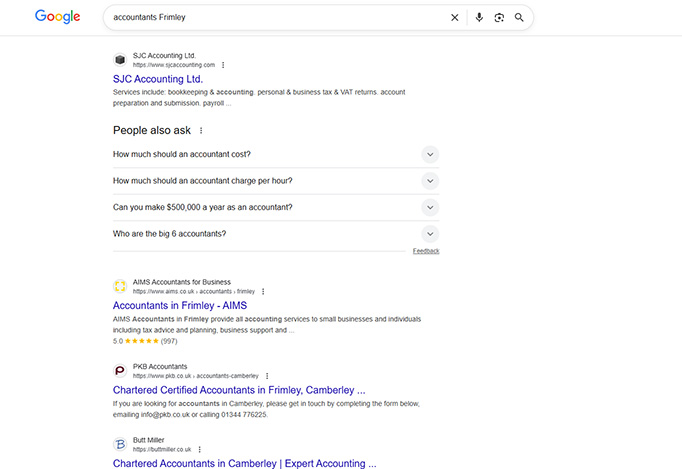
Task: Expand "Can you make $500,000 a year" question
Action: click(429, 207)
